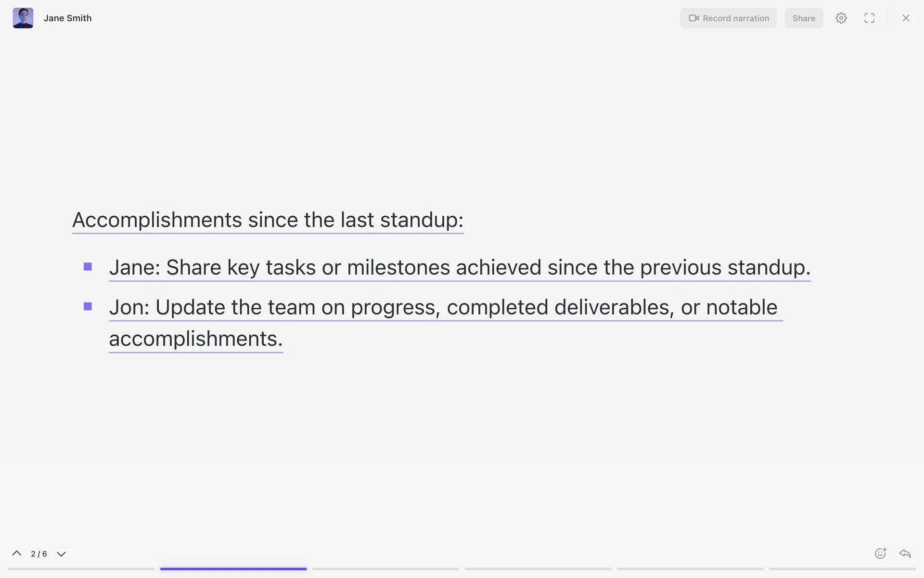Screen dimensions: 924x578
Task: Open presentation settings gear
Action: coord(841,18)
